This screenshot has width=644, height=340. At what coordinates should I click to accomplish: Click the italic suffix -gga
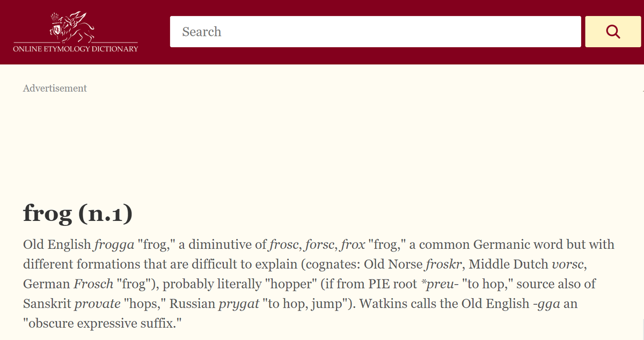point(547,303)
